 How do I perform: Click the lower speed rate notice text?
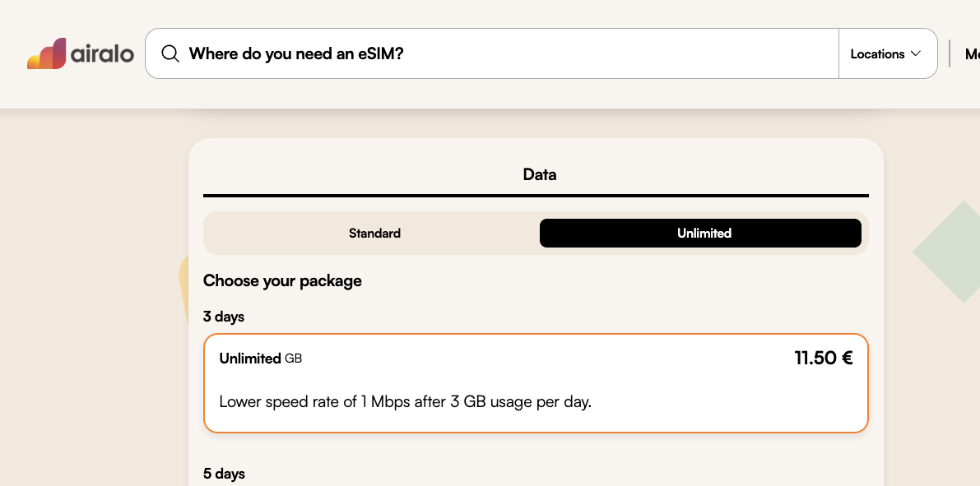pos(405,402)
